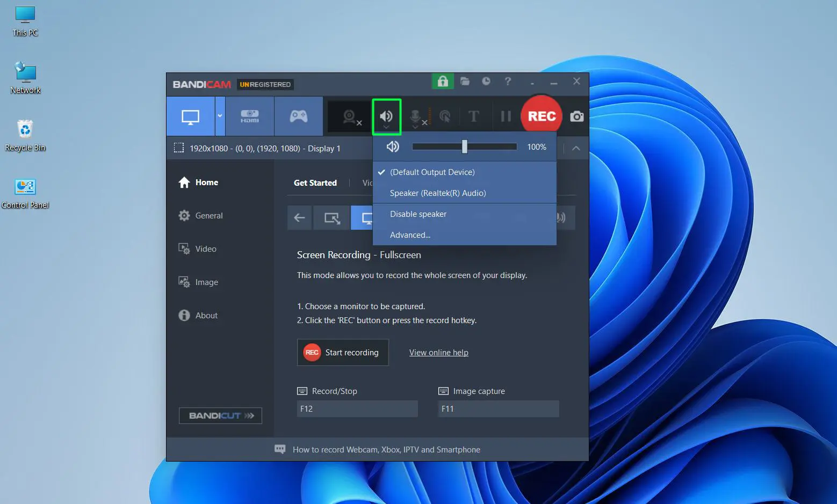Click the microphone icon in the toolbar
This screenshot has height=504, width=837.
pos(416,115)
